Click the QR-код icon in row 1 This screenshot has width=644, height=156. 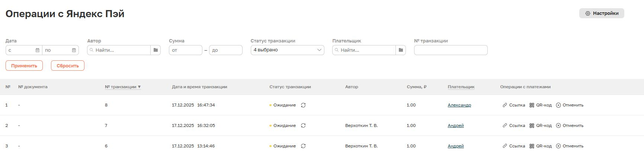(x=532, y=105)
